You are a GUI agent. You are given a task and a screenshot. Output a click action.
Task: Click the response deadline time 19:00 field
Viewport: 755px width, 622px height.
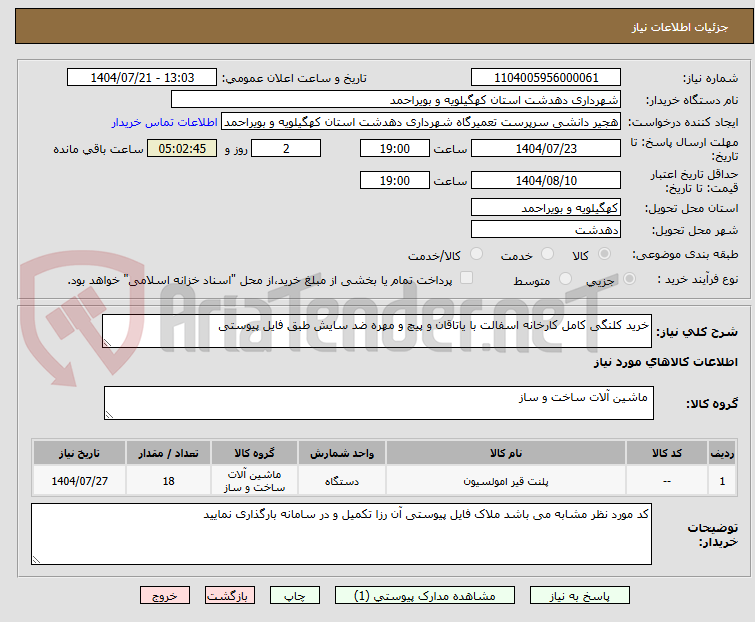click(x=395, y=148)
